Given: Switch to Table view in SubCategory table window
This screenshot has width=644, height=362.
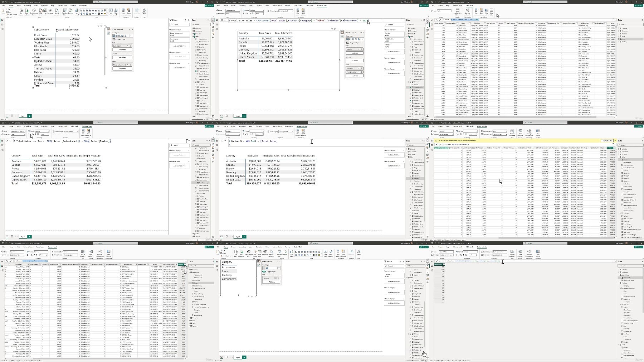Looking at the screenshot, I should click(x=3, y=25).
